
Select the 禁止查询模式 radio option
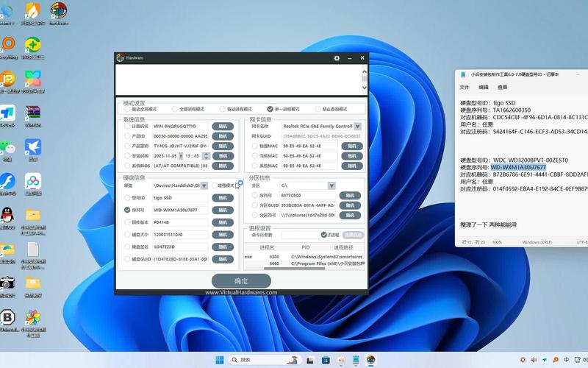tap(318, 109)
